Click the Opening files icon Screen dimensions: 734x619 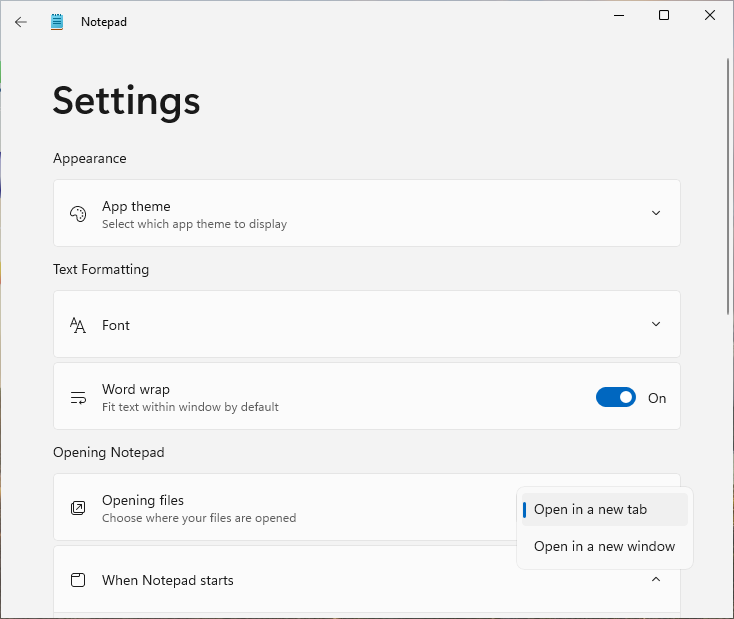click(x=78, y=508)
